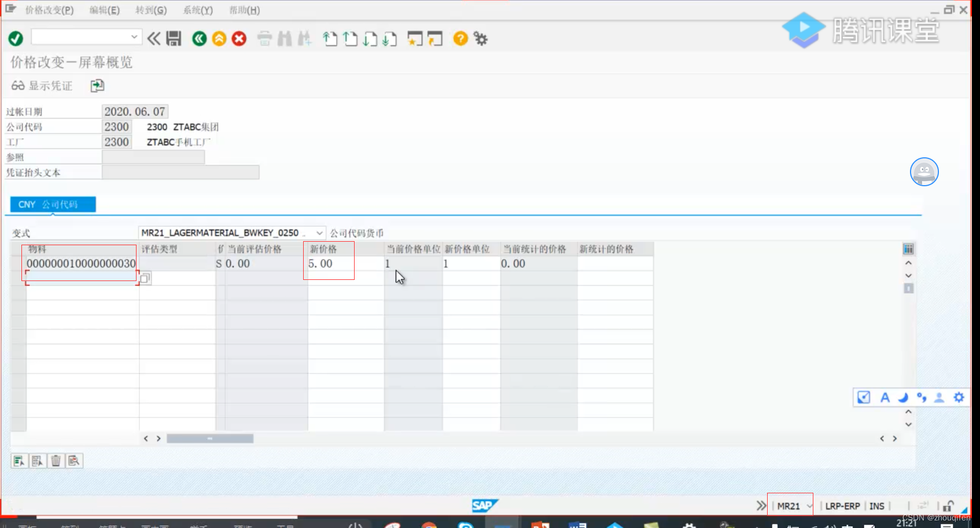Screen dimensions: 980x528
Task: Open Customize Local Layout gear icon
Action: coord(481,39)
